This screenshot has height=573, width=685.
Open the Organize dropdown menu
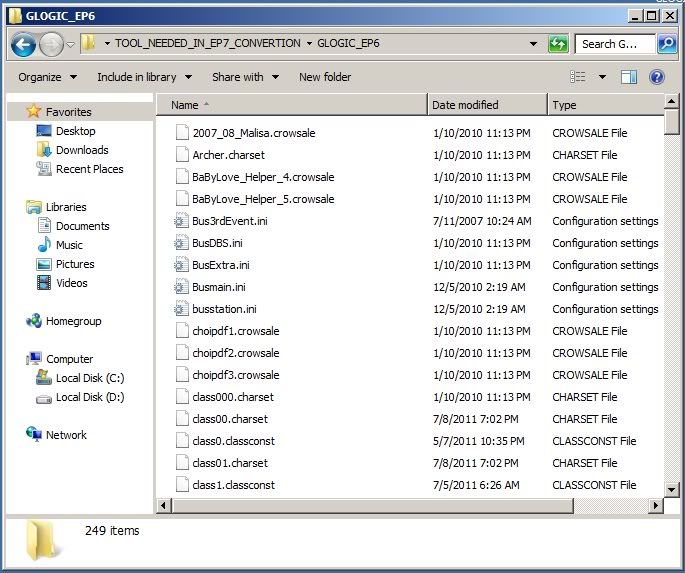[46, 77]
